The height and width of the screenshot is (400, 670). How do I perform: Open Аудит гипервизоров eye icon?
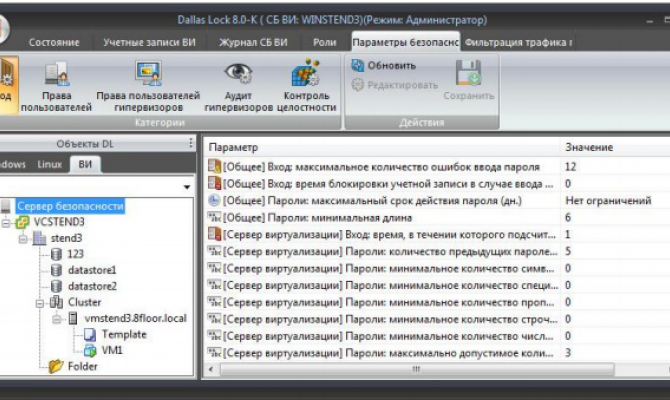[238, 73]
